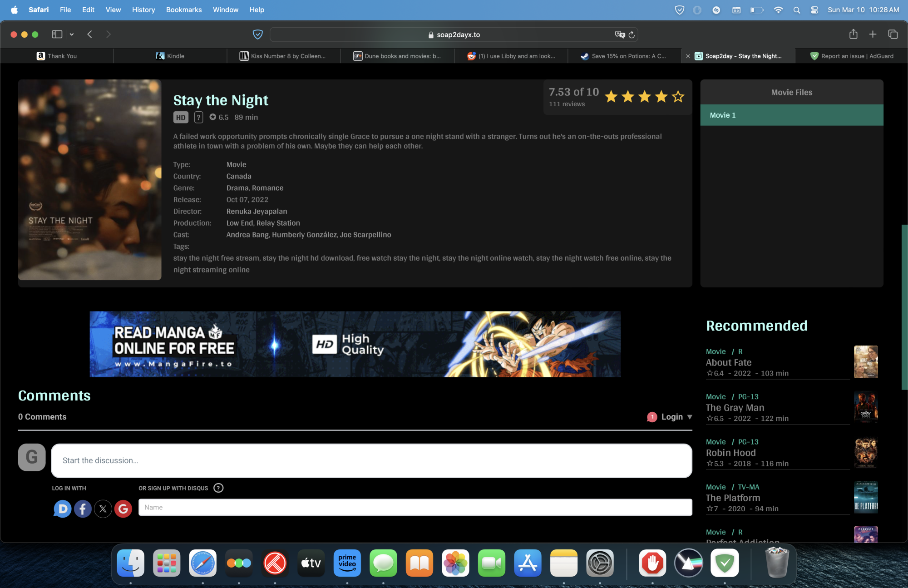Open the Bookmarks menu
The width and height of the screenshot is (908, 588).
point(183,10)
